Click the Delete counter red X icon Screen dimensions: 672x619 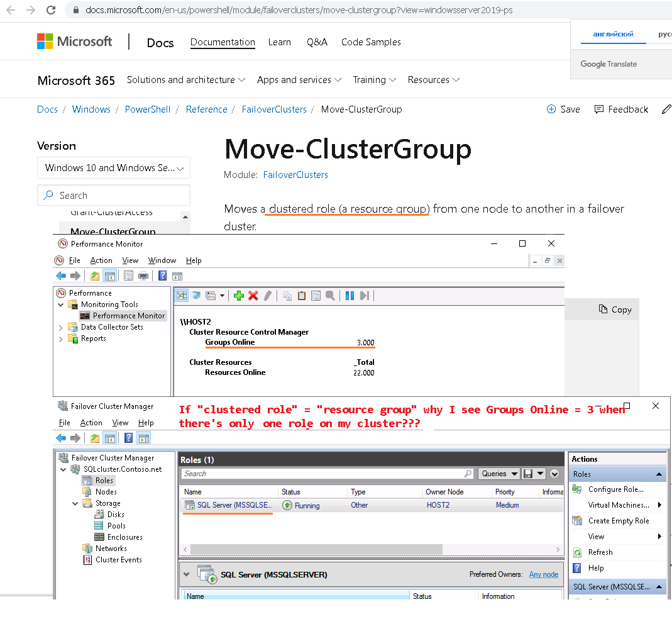[253, 295]
